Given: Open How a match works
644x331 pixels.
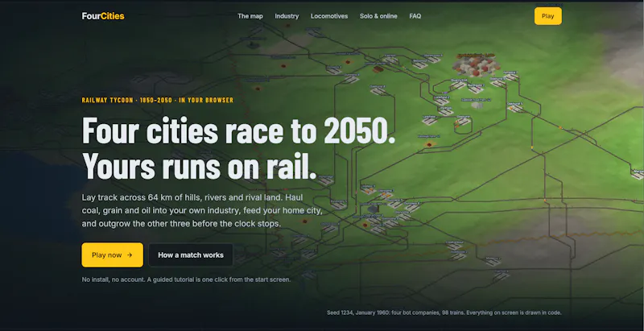Looking at the screenshot, I should pyautogui.click(x=191, y=255).
